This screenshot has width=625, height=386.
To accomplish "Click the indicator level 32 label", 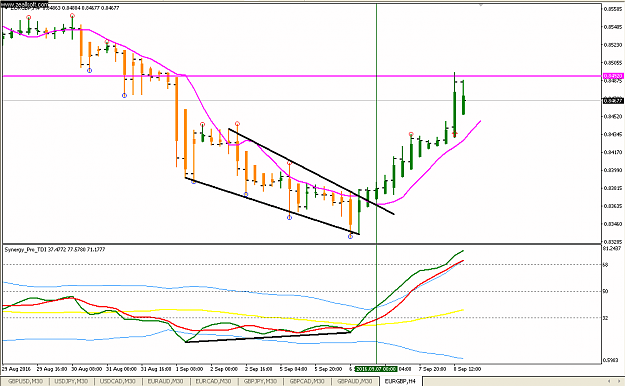I will tap(606, 318).
